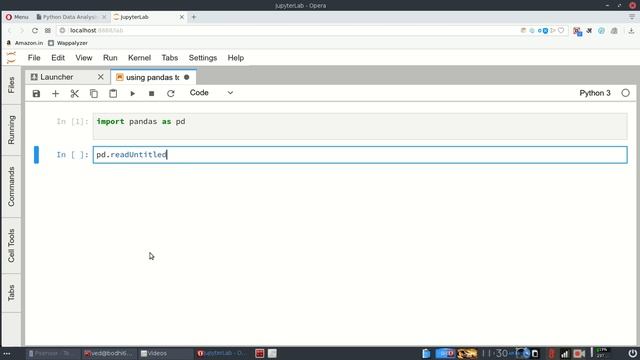Open the Tabs menu
The image size is (640, 360).
coord(169,58)
